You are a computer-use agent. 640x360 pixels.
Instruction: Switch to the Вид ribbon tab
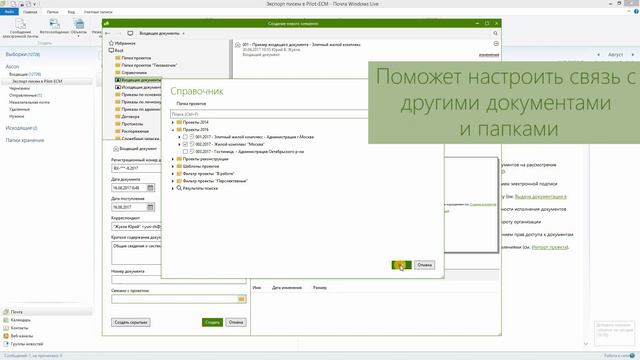[71, 12]
